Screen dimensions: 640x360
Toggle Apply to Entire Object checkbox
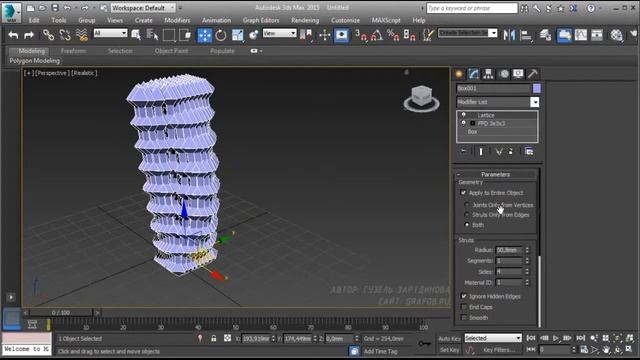click(x=463, y=193)
